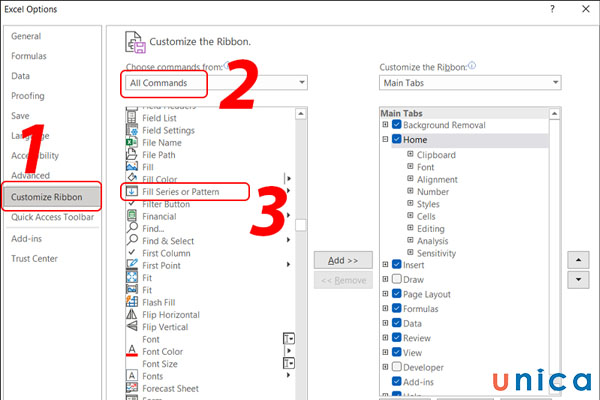Click the Field Settings command icon

click(x=132, y=130)
